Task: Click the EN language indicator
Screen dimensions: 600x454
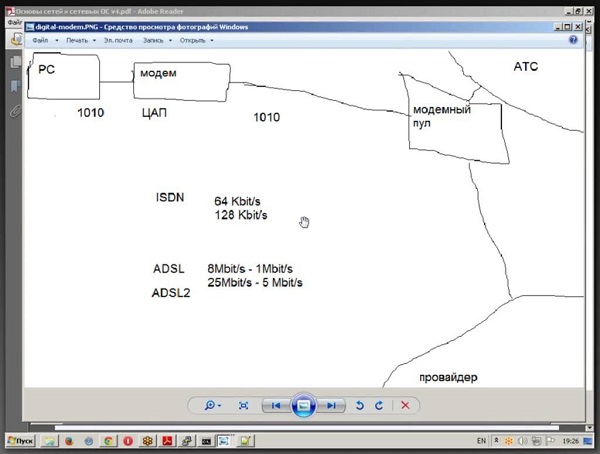Action: point(481,441)
